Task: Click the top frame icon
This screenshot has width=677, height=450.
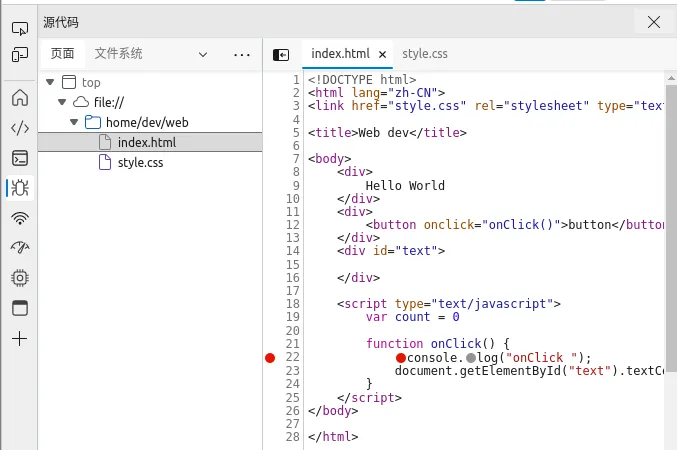Action: [x=69, y=82]
